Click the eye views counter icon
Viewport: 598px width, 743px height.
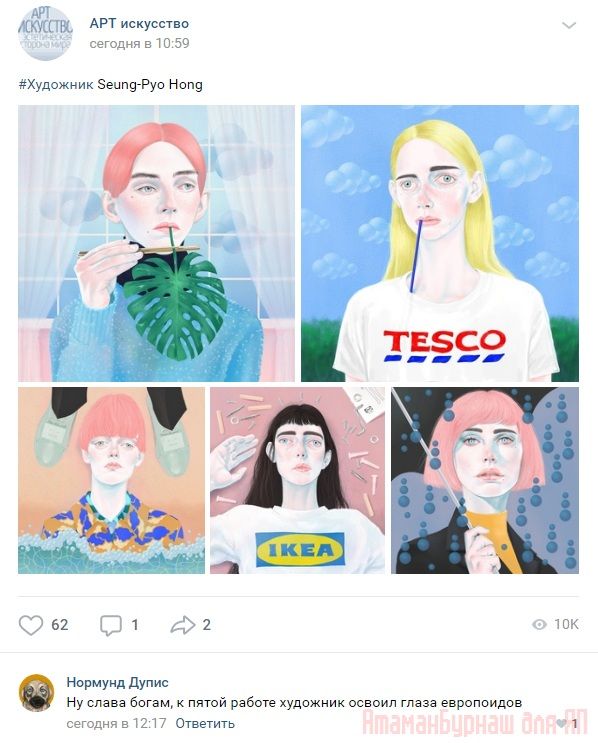click(x=539, y=625)
